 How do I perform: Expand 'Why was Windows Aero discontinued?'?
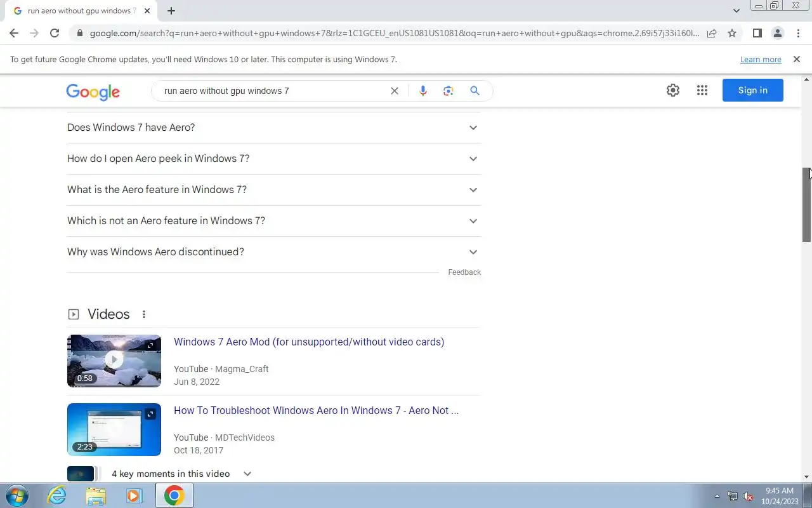[274, 252]
